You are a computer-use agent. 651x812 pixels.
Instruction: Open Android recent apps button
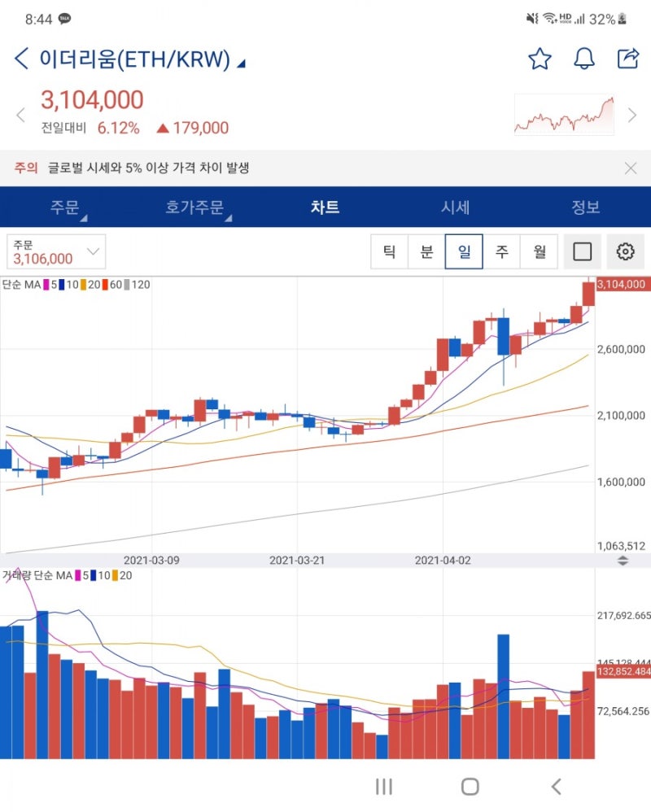tap(384, 787)
